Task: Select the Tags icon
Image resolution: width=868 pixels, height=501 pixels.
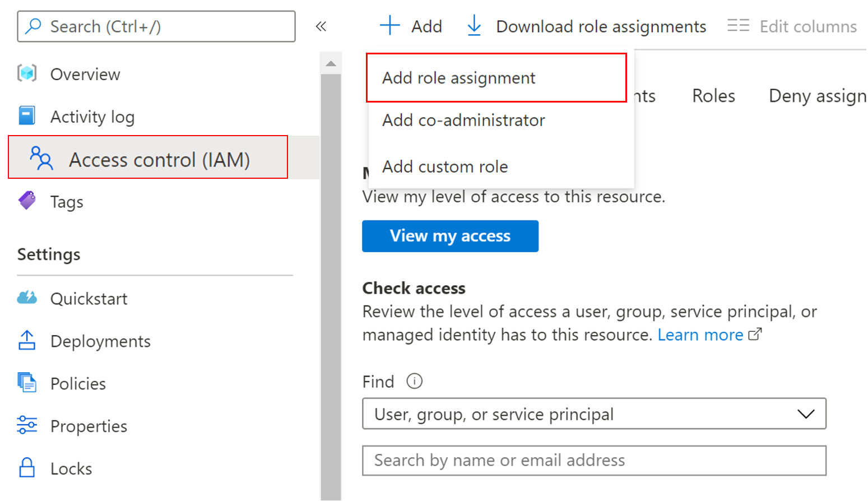Action: [x=26, y=201]
